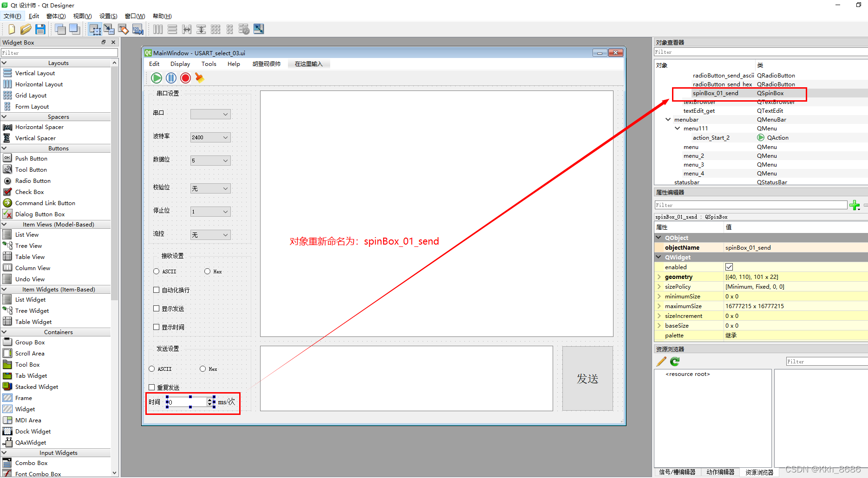The width and height of the screenshot is (868, 478).
Task: Float the Widget Box panel
Action: click(104, 42)
